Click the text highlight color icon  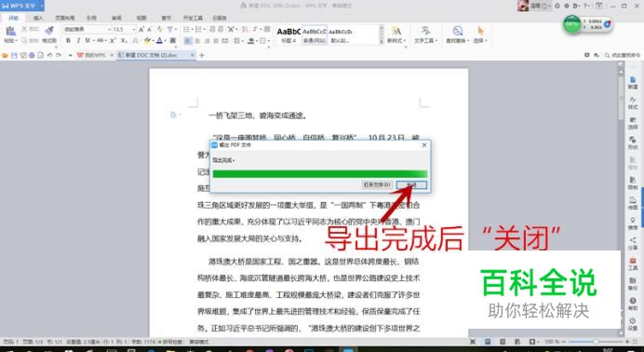147,41
